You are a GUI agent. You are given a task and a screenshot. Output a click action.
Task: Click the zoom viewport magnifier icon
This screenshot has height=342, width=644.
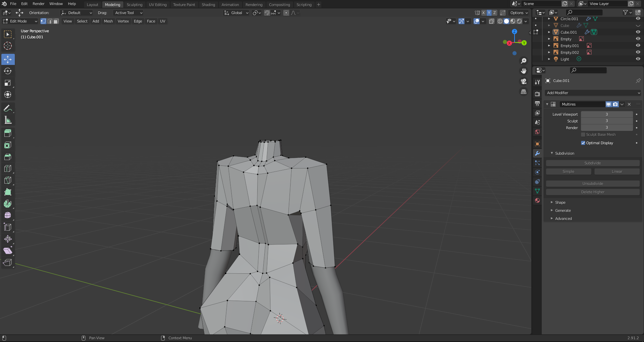pyautogui.click(x=524, y=61)
